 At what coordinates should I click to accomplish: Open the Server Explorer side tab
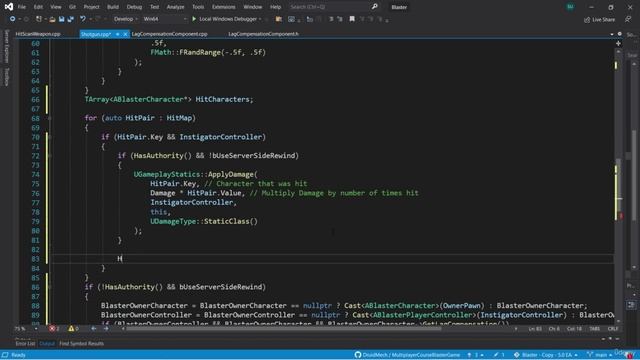point(6,46)
